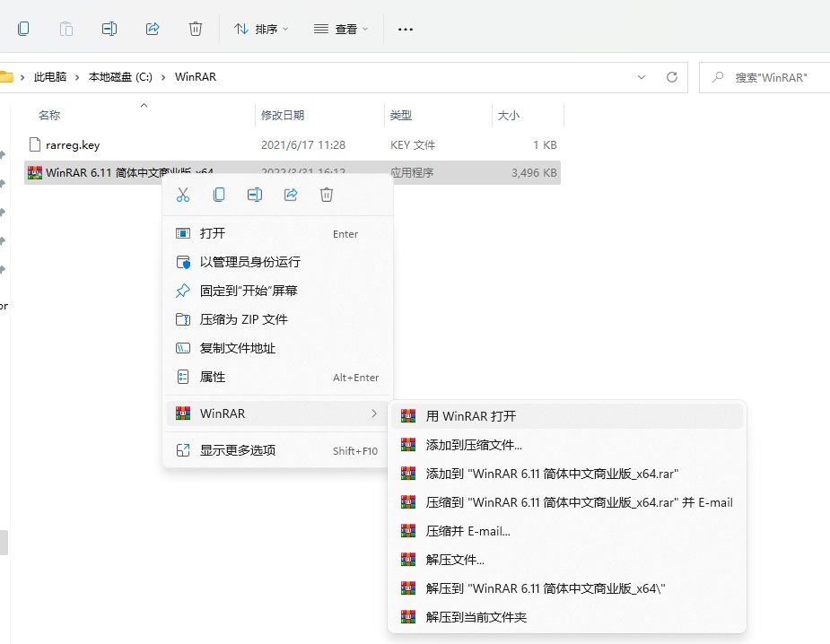Choose "解压到当前文件夹" option

click(x=476, y=617)
